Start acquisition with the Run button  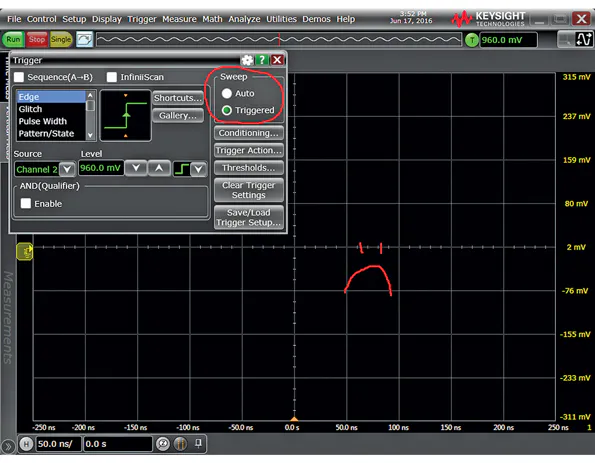pos(13,39)
